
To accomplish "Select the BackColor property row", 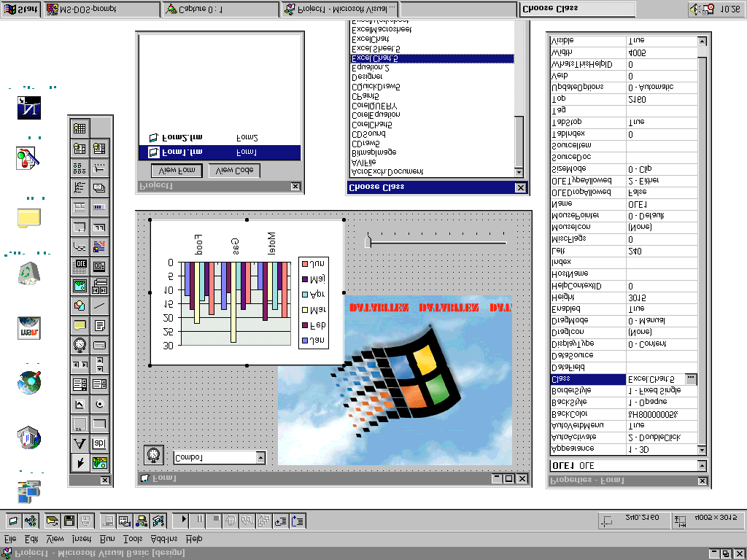I will pos(624,414).
